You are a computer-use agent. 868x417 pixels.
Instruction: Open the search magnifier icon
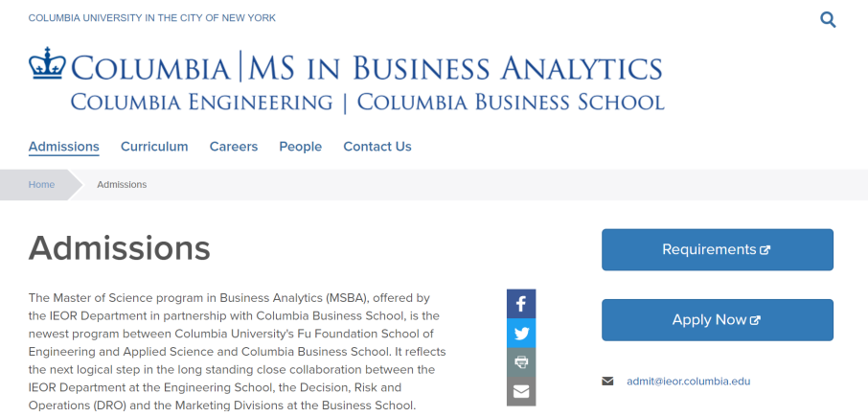click(x=829, y=19)
